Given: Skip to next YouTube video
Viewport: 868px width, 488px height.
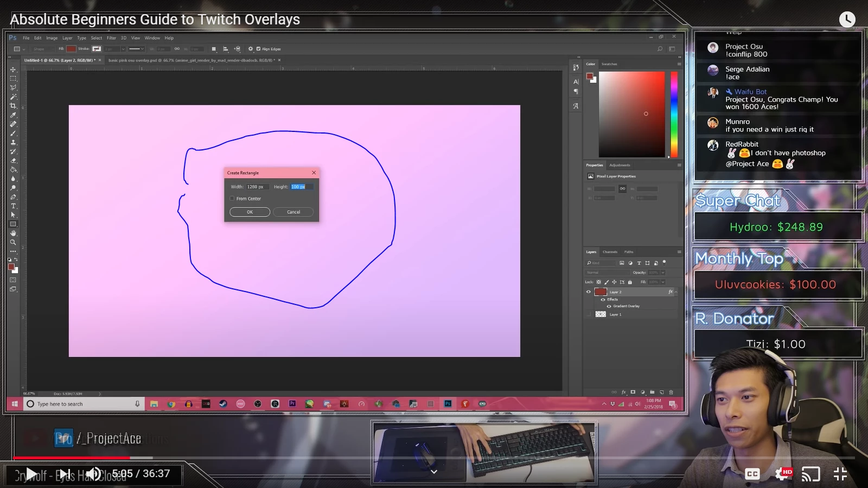Looking at the screenshot, I should [x=65, y=474].
